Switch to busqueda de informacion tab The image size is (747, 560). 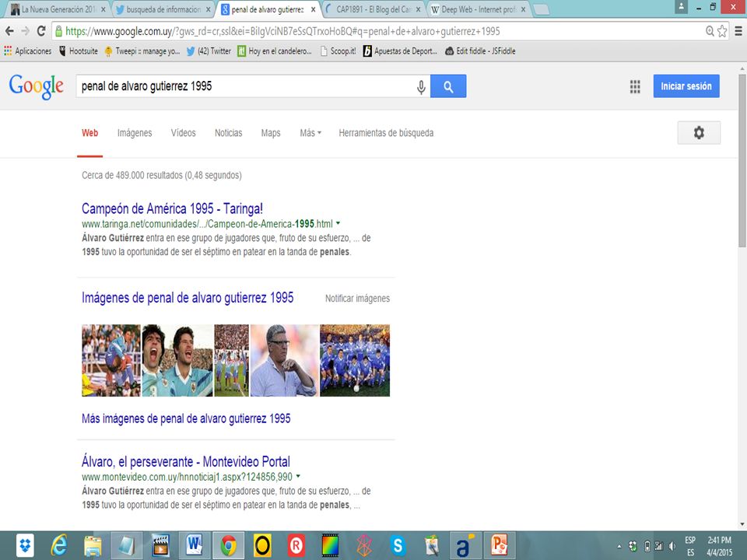tap(163, 9)
